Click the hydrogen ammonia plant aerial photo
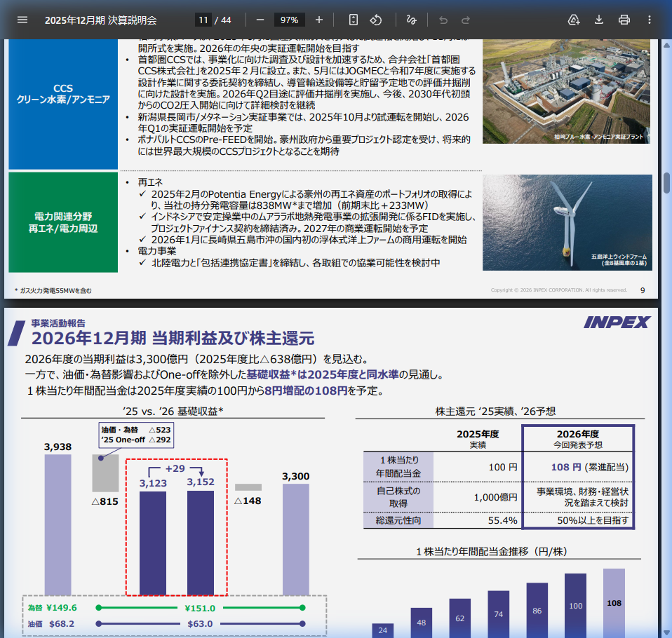Viewport: 672px width, 638px height. 566,91
